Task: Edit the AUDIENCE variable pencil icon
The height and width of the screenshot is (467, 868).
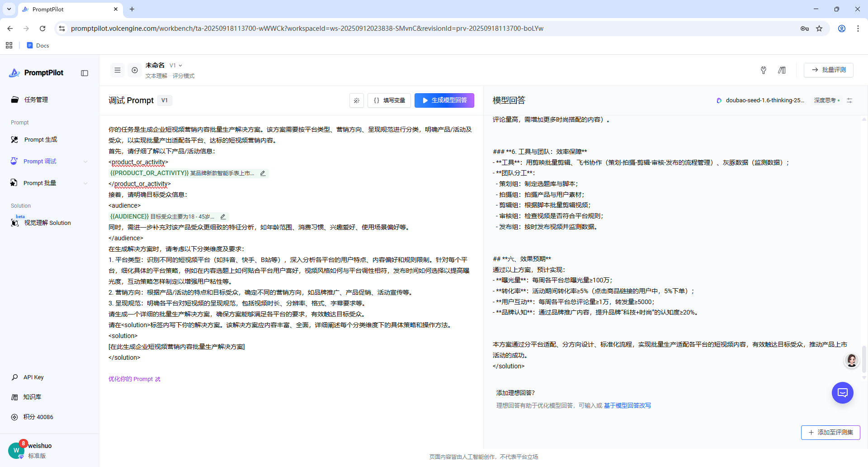Action: click(223, 217)
